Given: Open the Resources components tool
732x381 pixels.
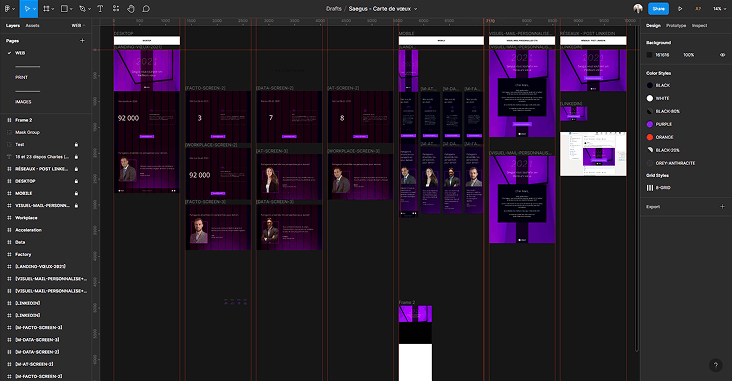Looking at the screenshot, I should tap(116, 9).
